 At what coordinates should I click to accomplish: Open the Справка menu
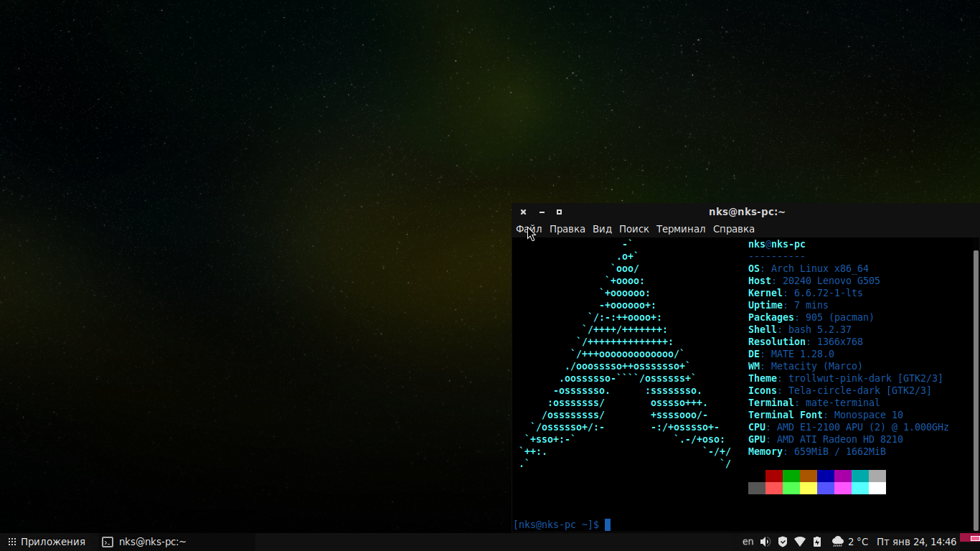[x=734, y=229]
